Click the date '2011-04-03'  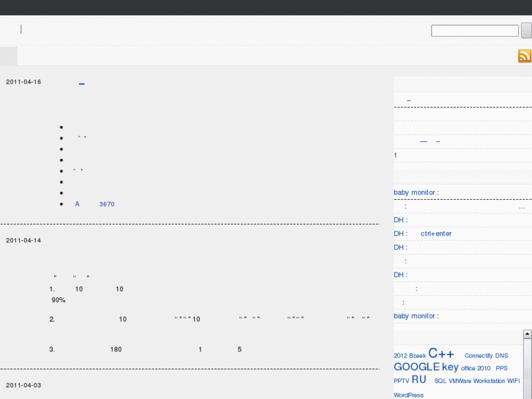click(23, 385)
